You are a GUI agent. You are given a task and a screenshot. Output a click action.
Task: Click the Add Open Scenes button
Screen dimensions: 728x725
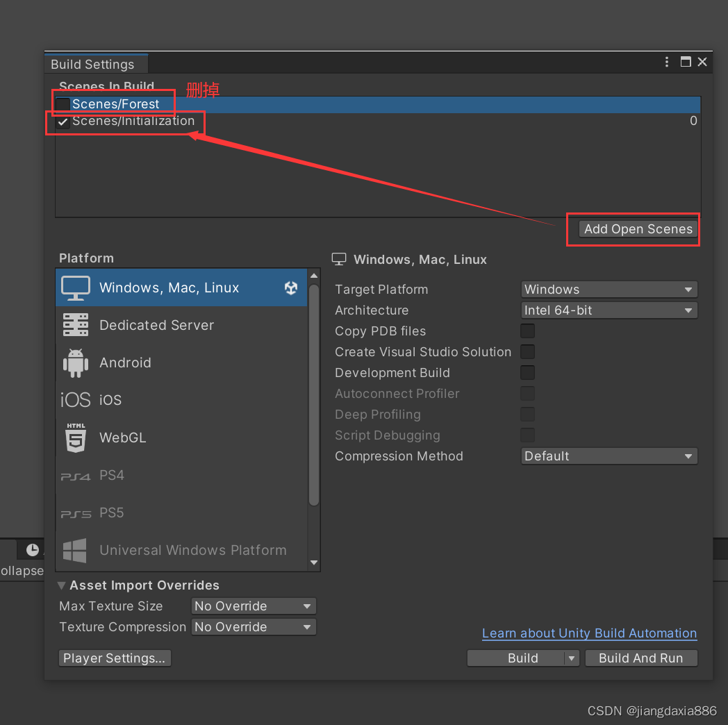click(x=638, y=229)
